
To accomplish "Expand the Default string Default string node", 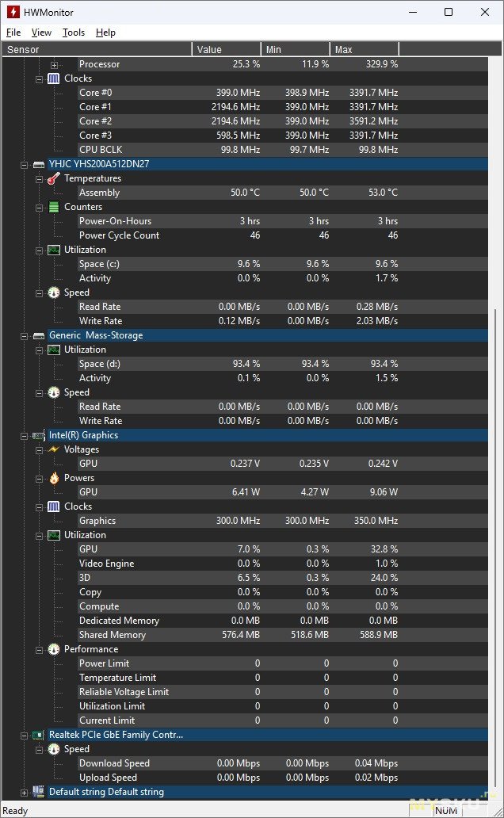I will tap(24, 793).
